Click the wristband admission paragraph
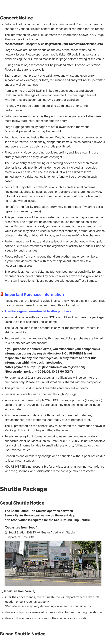The image size is (106, 644). point(53,67)
